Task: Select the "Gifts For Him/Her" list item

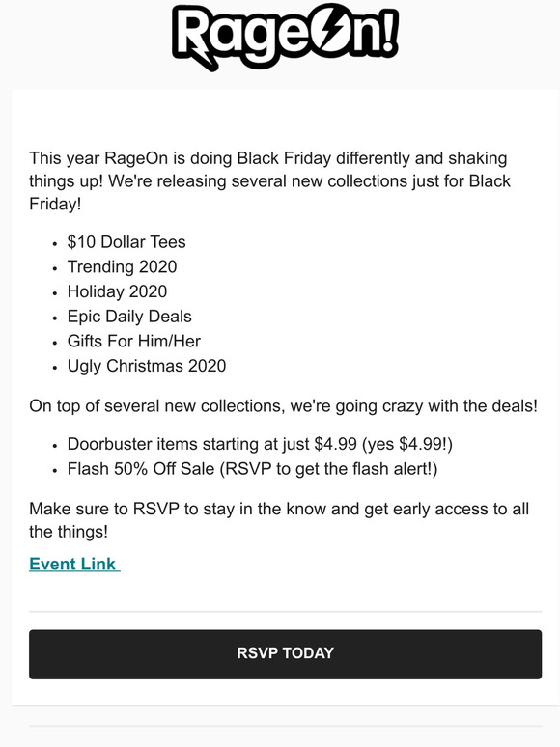Action: point(134,341)
